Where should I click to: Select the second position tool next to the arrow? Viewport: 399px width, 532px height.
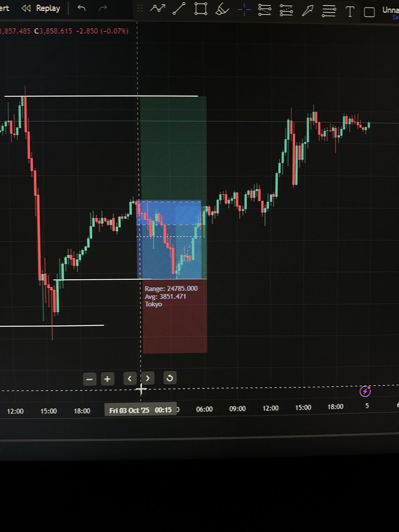point(287,10)
